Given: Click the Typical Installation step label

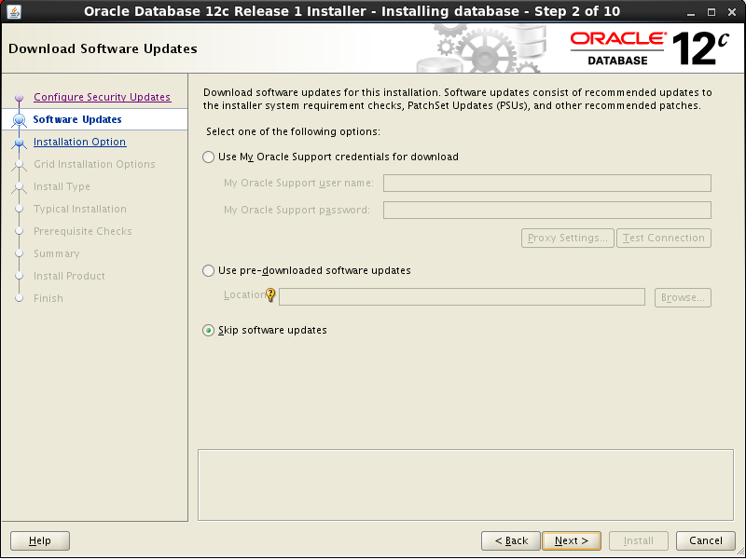Looking at the screenshot, I should coord(80,209).
